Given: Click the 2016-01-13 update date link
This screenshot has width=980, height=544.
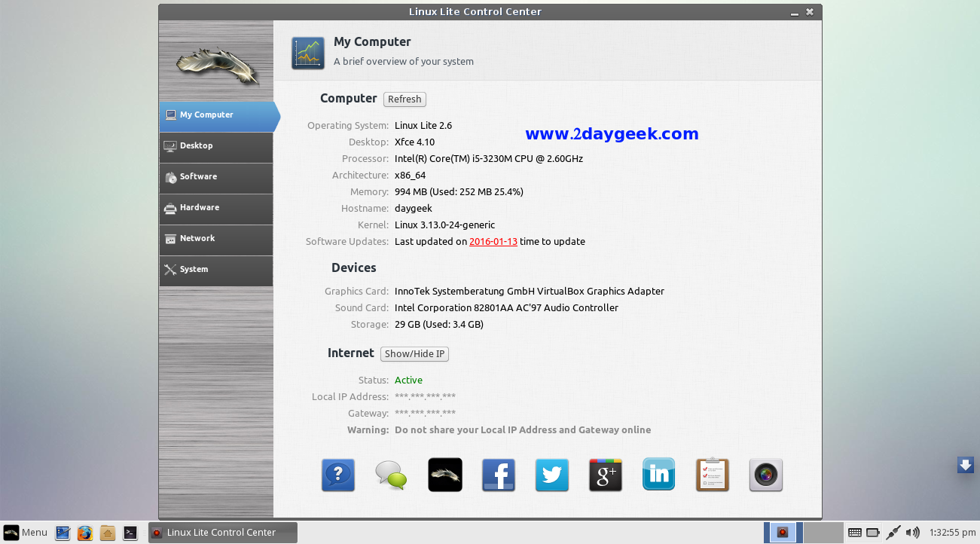Looking at the screenshot, I should [x=493, y=242].
